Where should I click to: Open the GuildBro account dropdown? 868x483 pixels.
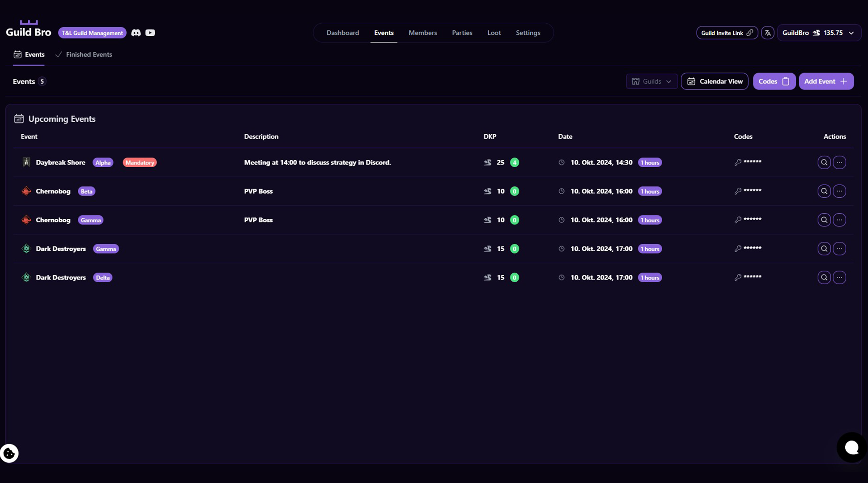pos(819,33)
